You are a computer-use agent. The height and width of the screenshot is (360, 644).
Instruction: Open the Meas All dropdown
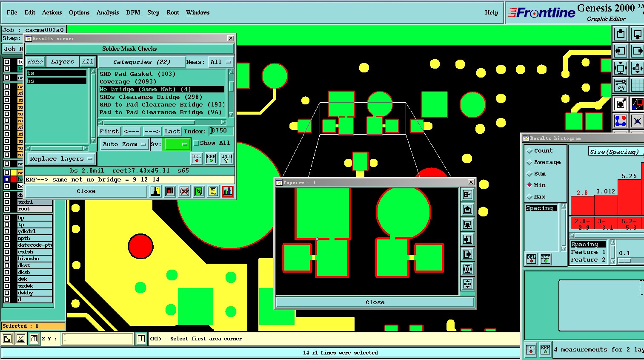pos(220,62)
